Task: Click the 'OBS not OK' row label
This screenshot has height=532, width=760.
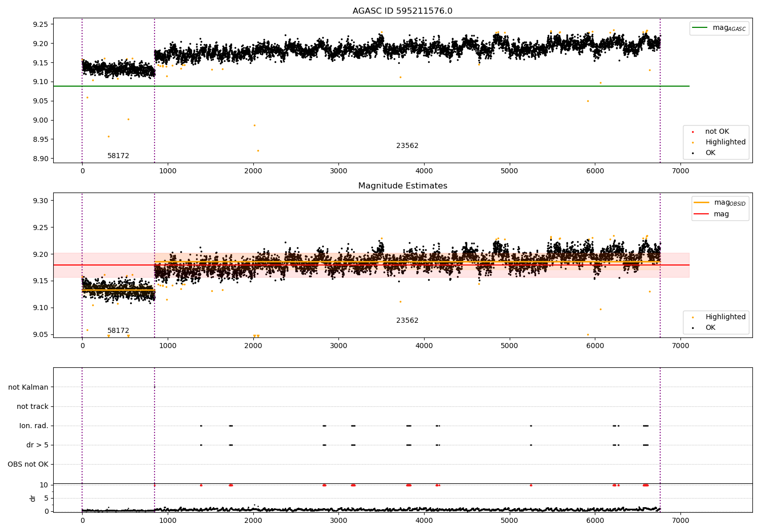Action: click(x=28, y=465)
